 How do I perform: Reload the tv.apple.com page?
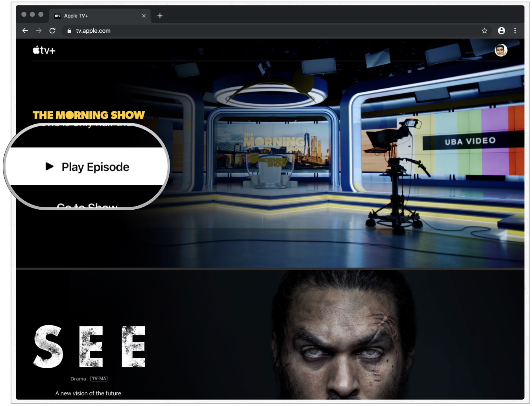coord(52,31)
